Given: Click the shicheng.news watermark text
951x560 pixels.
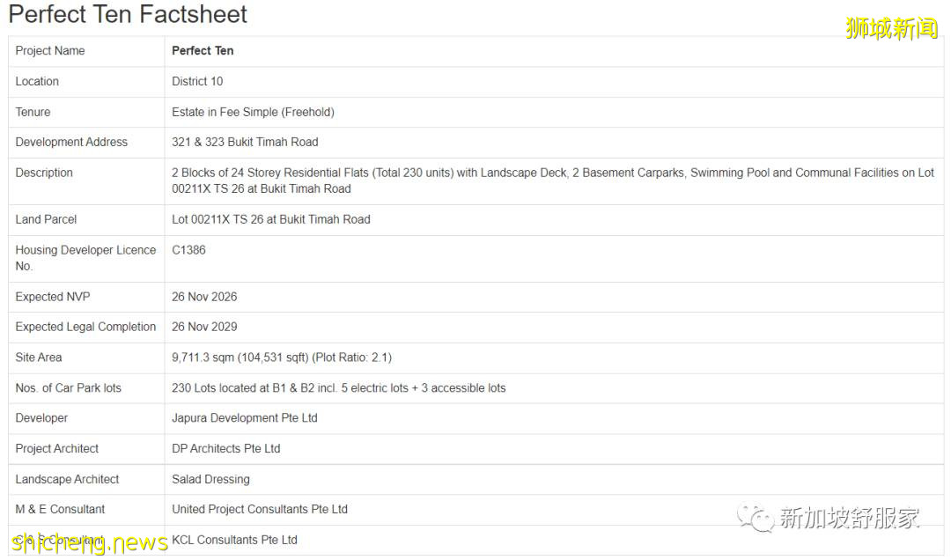Looking at the screenshot, I should 90,542.
